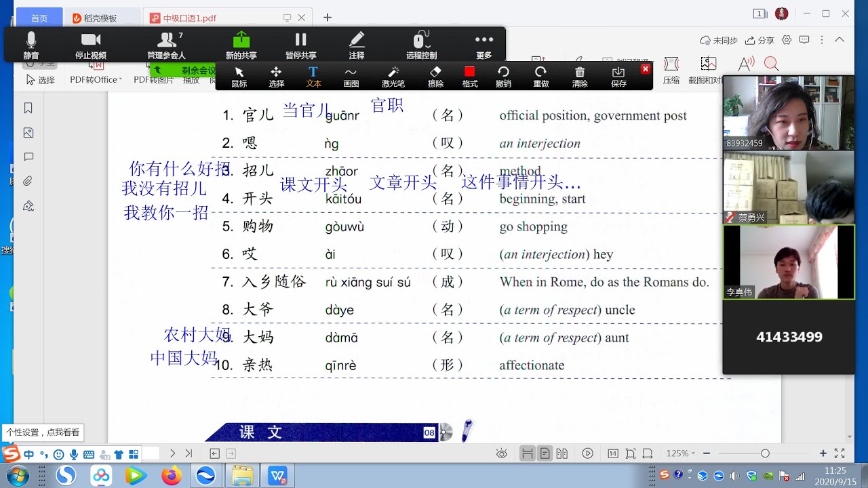Image resolution: width=868 pixels, height=488 pixels.
Task: Click the 选择 select tool in WPS toolbar
Action: [41, 80]
